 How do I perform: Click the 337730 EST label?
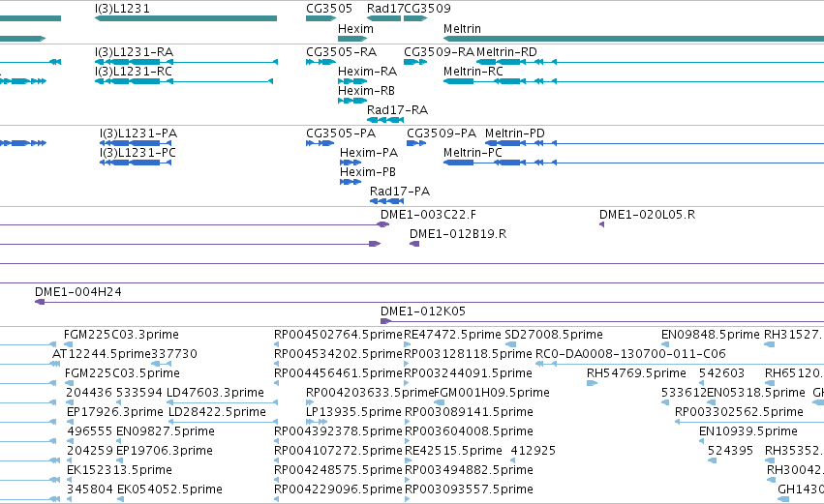pyautogui.click(x=174, y=354)
